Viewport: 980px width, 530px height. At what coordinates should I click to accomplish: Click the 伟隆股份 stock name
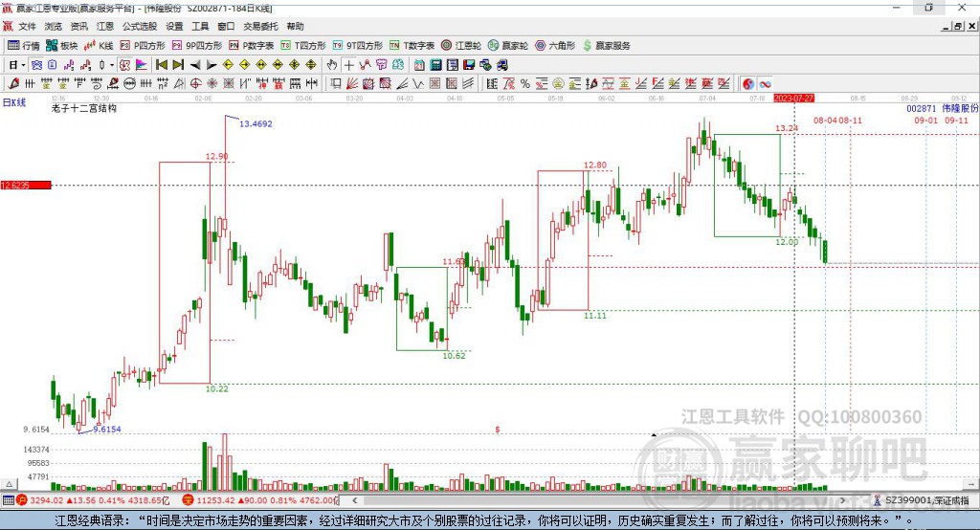coord(960,108)
